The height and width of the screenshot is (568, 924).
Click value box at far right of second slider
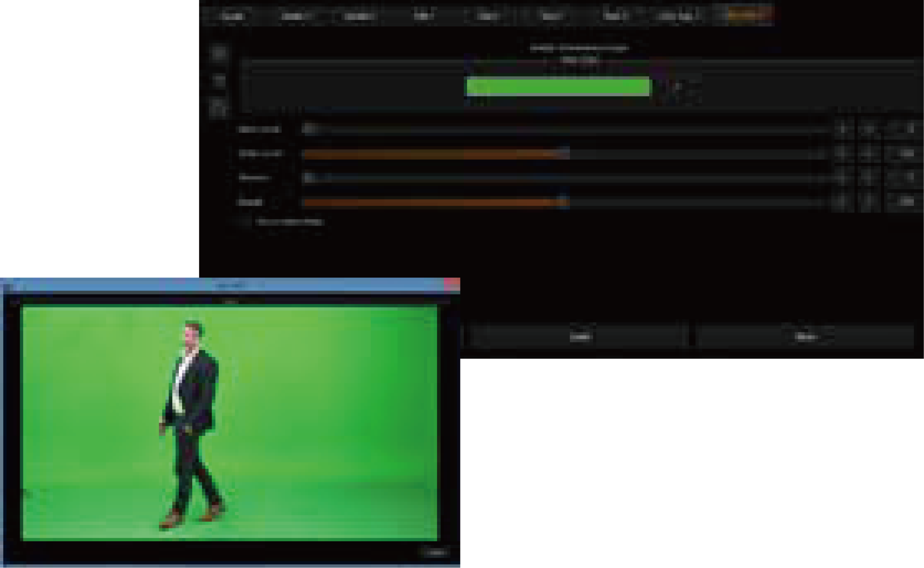[906, 153]
